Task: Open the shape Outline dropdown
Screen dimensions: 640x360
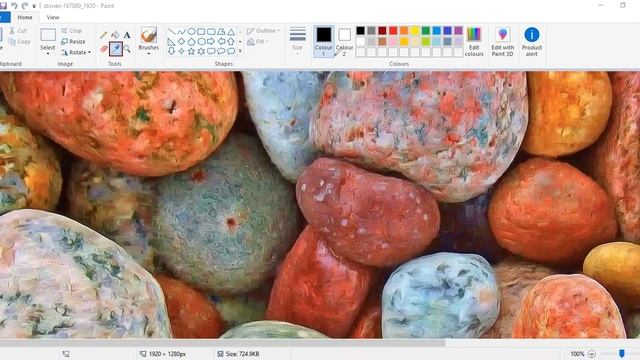Action: 264,31
